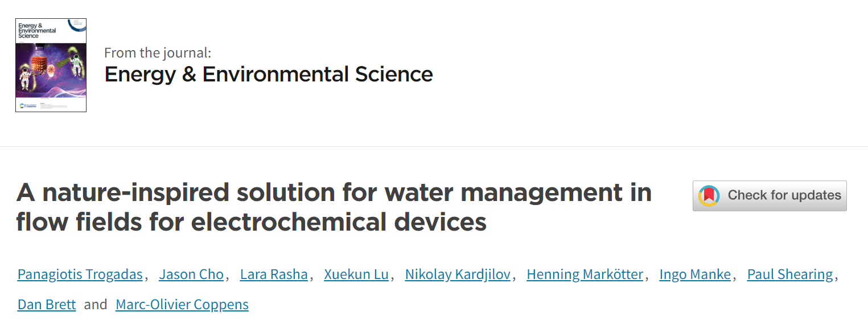Show details for Nikolay Kardjilov

458,274
